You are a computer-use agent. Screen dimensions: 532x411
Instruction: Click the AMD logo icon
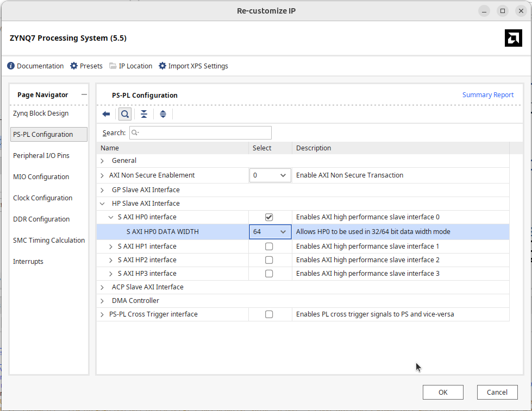[x=513, y=38]
